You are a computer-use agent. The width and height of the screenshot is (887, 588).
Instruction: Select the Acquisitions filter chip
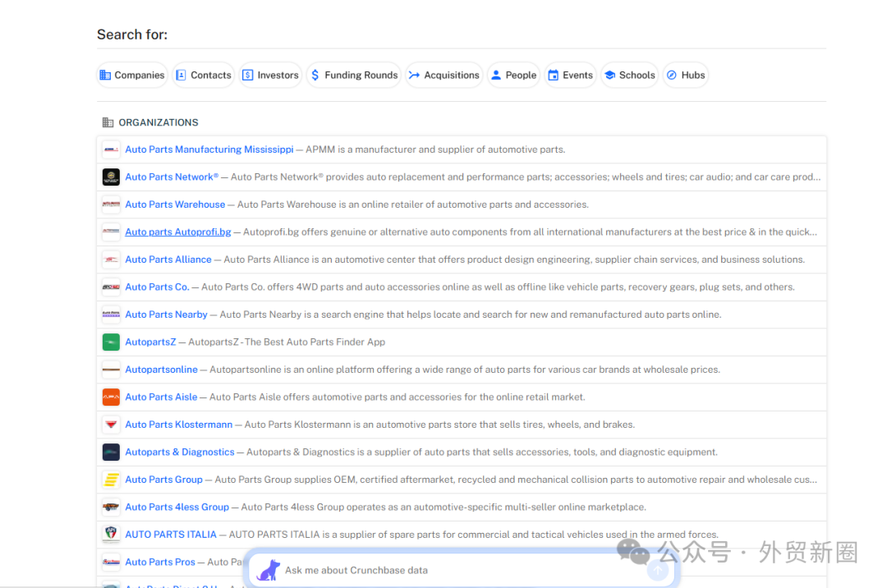click(x=444, y=76)
